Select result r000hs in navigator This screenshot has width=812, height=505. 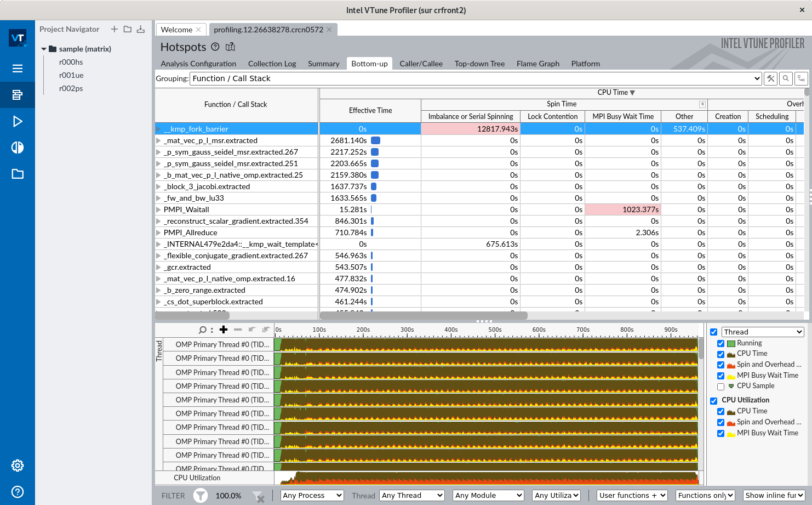71,62
